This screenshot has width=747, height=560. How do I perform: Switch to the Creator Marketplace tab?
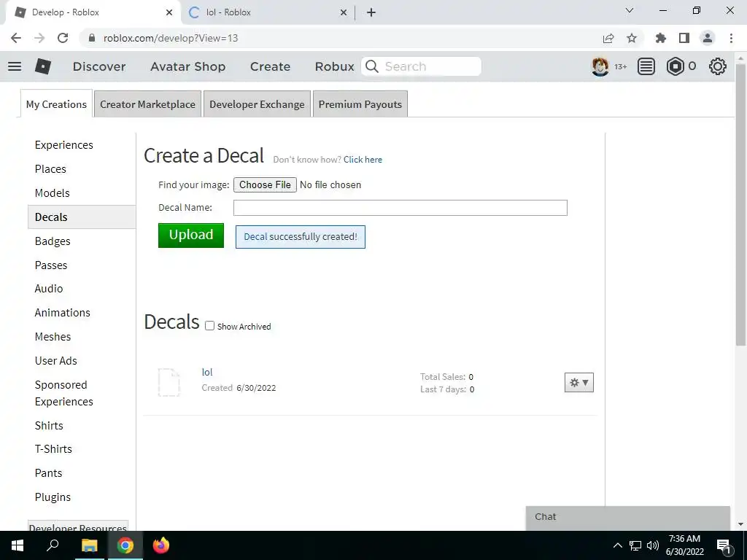tap(147, 104)
